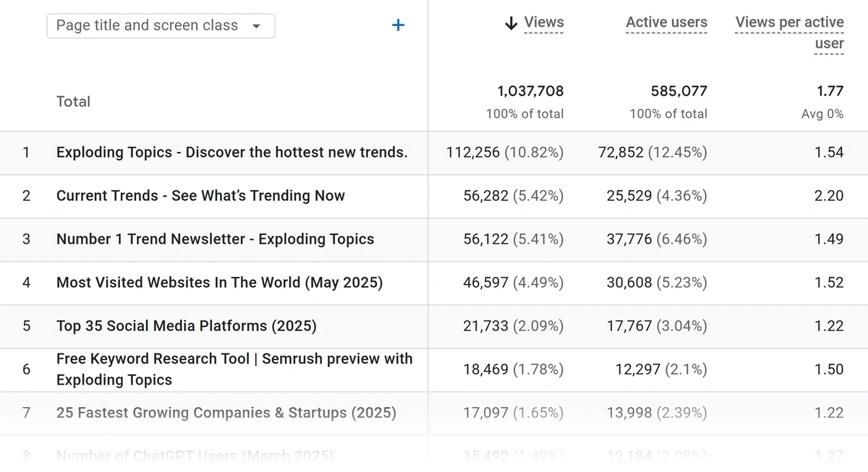
Task: Click the Total row label
Action: [73, 102]
